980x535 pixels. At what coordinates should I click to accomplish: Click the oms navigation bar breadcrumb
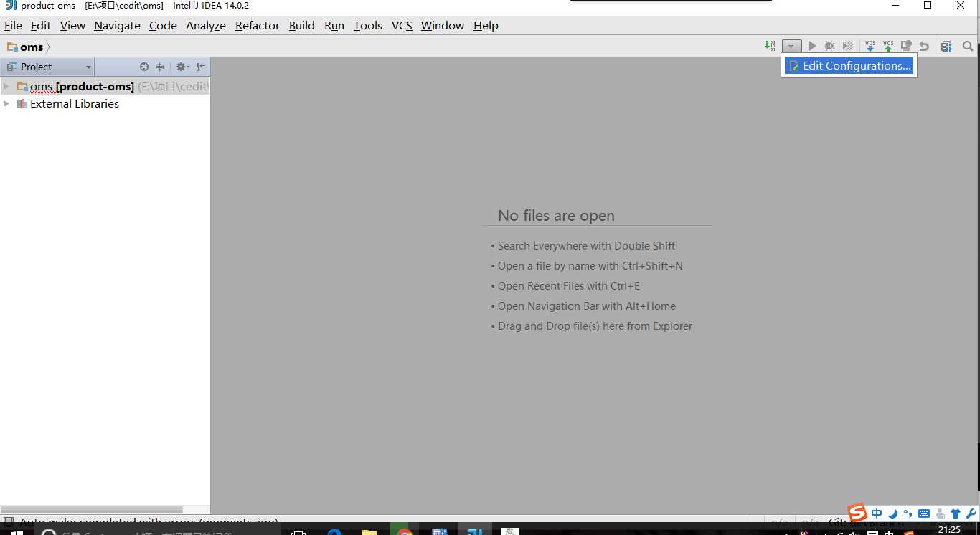pyautogui.click(x=25, y=47)
